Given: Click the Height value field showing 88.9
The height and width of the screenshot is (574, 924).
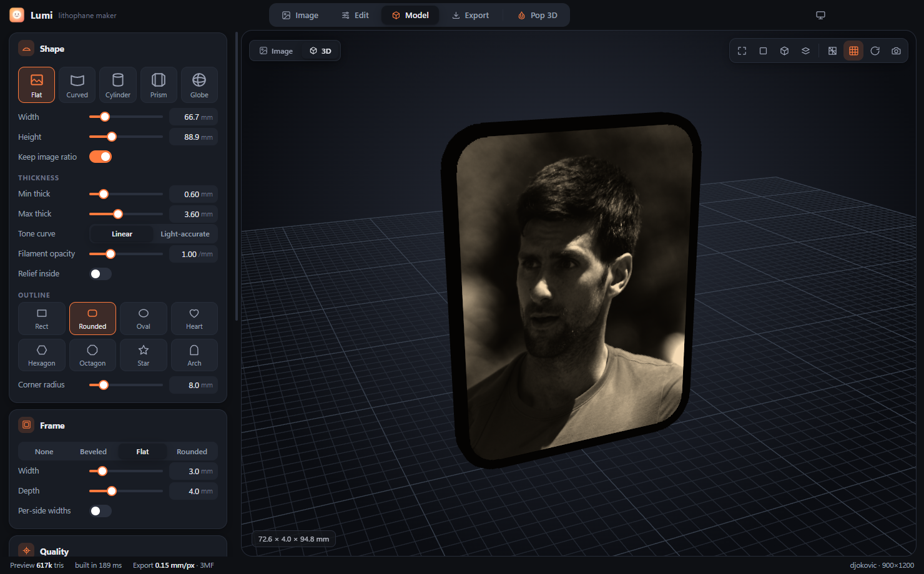Looking at the screenshot, I should pyautogui.click(x=194, y=137).
